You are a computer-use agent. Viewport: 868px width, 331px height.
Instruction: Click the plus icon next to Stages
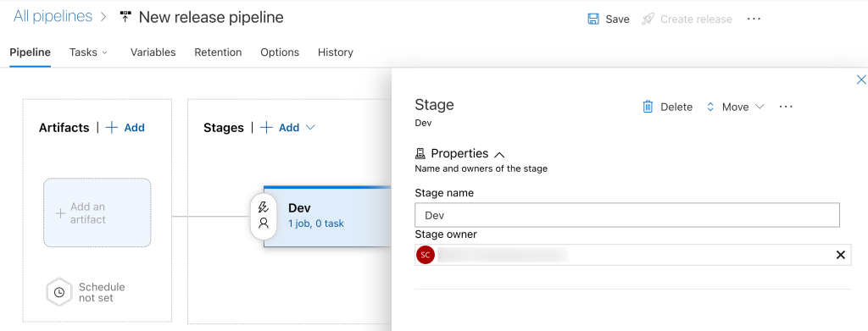click(x=266, y=128)
